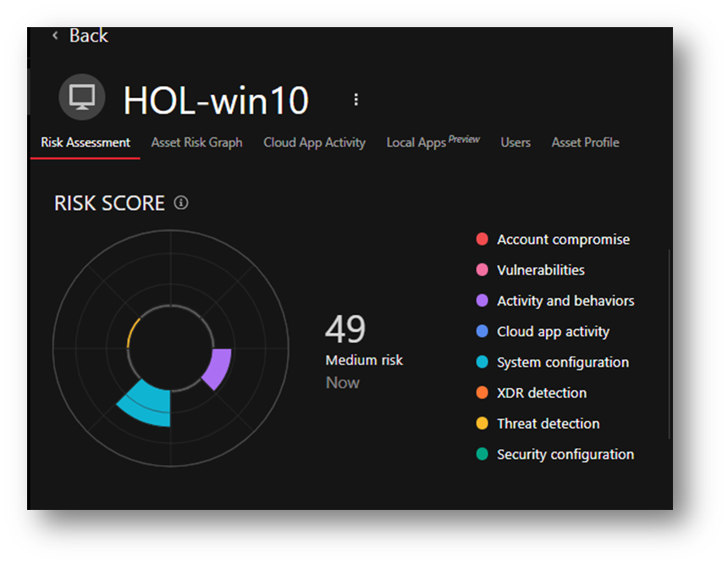Open the Cloud App Activity tab
The width and height of the screenshot is (728, 565).
(314, 142)
